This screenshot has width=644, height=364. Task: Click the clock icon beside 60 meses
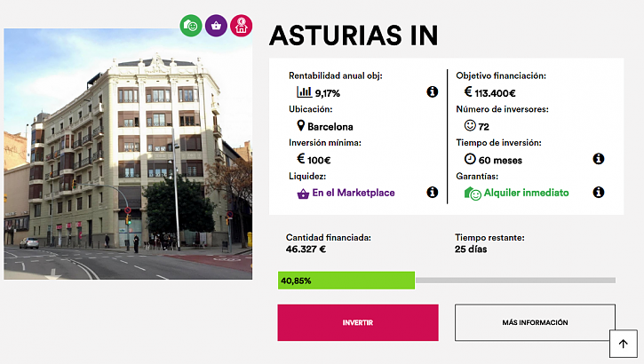point(470,159)
